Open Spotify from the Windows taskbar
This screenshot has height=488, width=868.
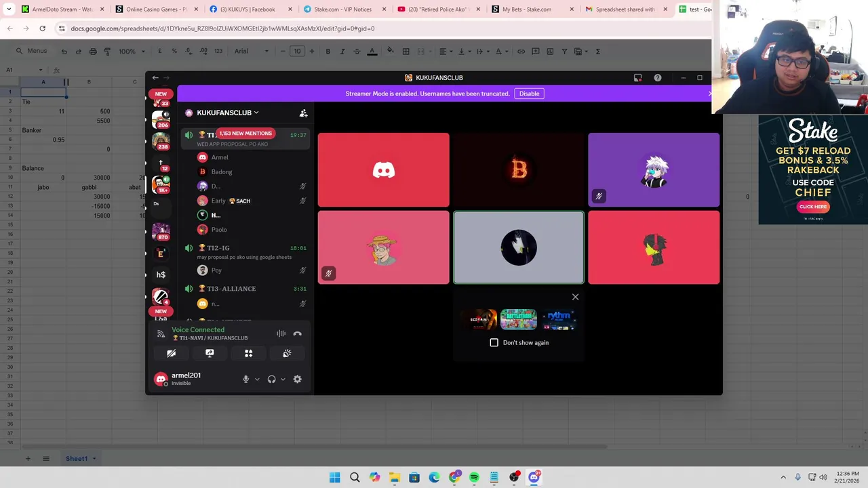pyautogui.click(x=474, y=477)
